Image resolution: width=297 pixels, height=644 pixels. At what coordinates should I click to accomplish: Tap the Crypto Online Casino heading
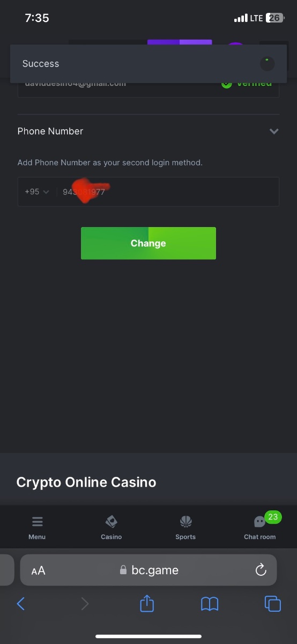(x=86, y=482)
